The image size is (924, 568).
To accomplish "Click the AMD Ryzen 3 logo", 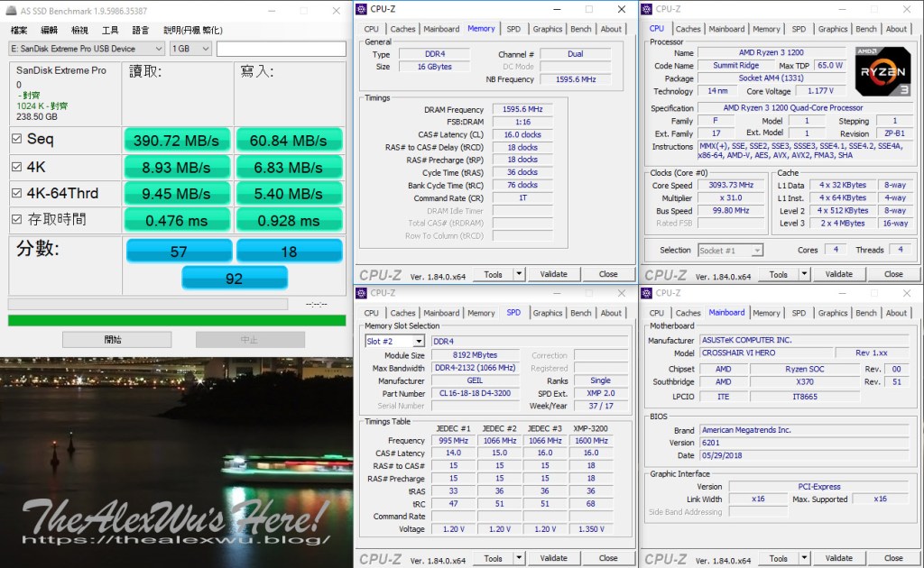I will [882, 70].
